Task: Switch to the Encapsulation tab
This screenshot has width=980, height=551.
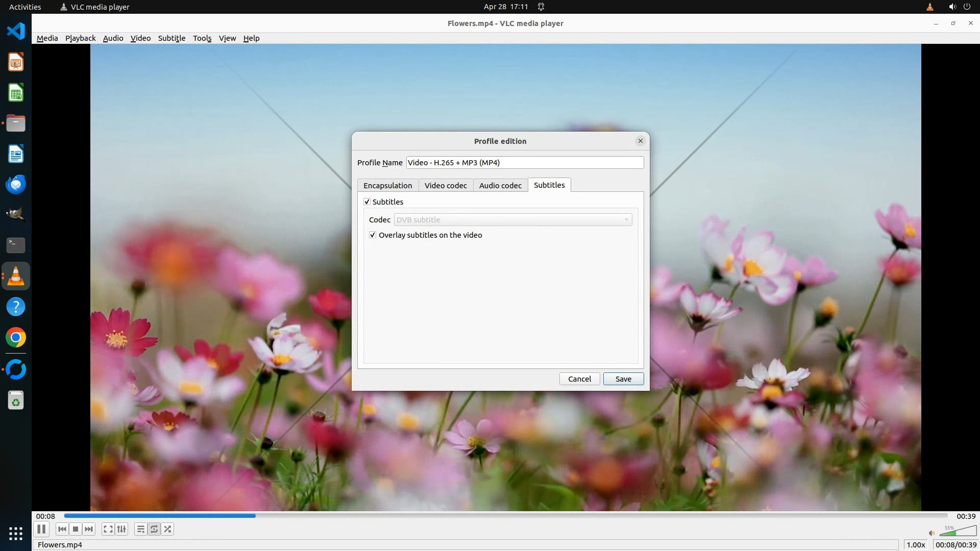Action: pyautogui.click(x=387, y=186)
